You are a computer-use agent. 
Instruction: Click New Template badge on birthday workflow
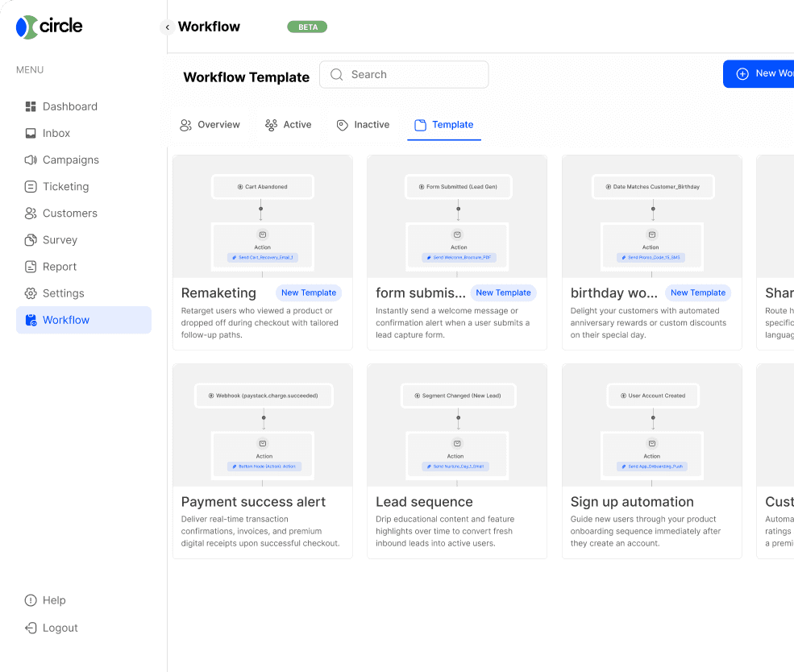698,292
